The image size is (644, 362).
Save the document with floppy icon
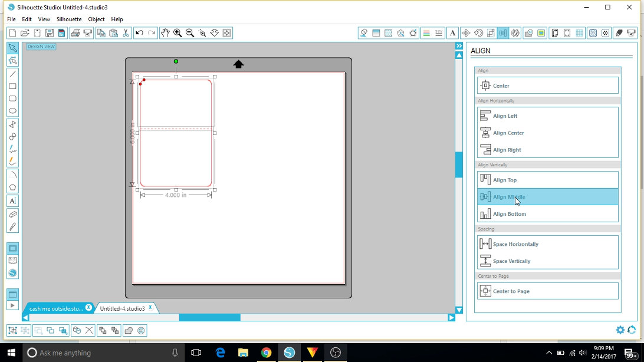pos(50,33)
